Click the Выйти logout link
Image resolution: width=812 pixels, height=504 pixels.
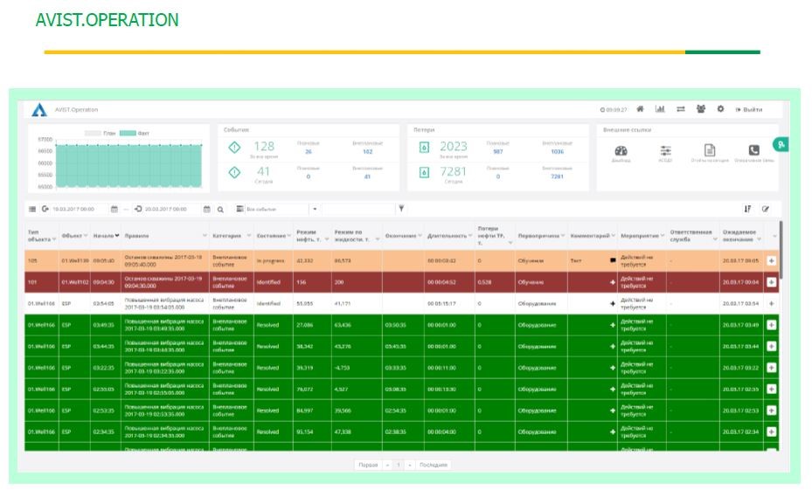[749, 110]
